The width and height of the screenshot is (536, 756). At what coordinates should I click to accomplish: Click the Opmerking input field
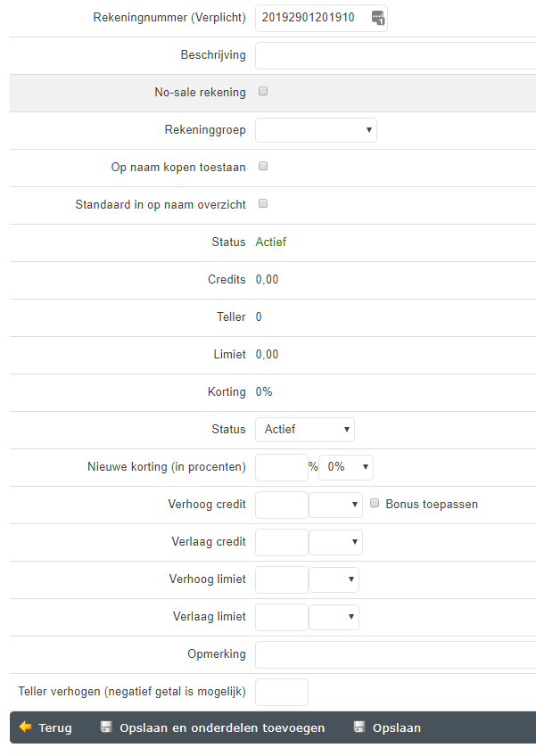[395, 654]
